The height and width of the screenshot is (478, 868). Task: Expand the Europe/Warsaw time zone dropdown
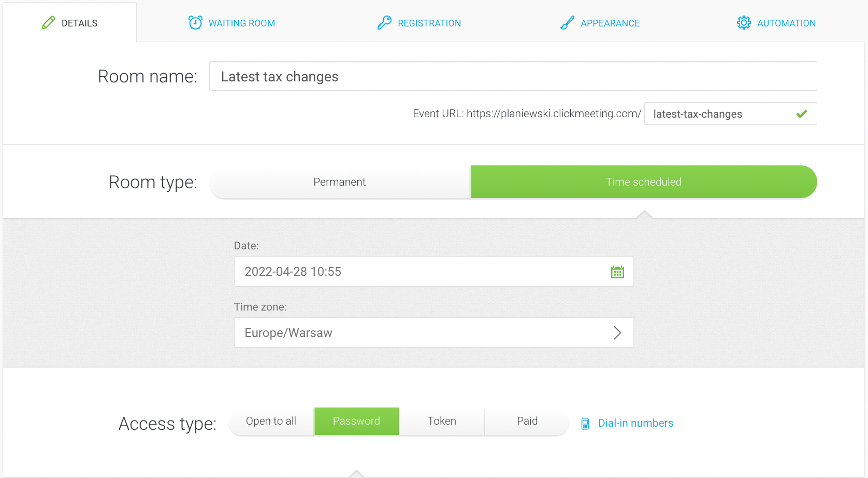tap(433, 333)
